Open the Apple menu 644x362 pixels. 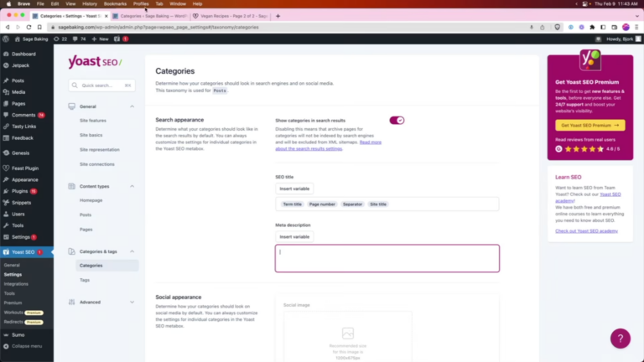(x=8, y=3)
